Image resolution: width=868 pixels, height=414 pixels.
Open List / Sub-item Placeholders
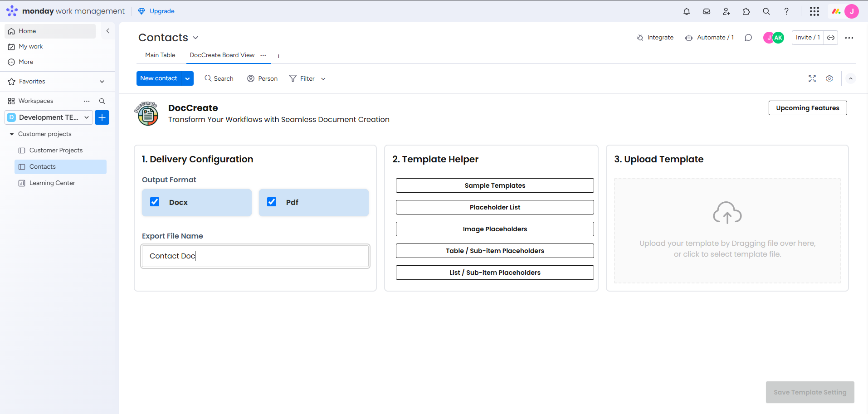pos(495,273)
